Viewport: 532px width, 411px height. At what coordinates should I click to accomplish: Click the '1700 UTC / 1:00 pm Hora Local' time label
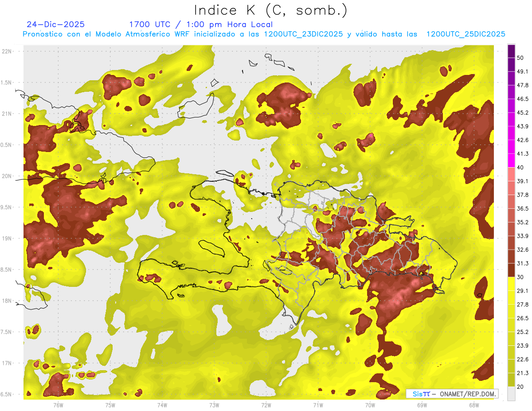[x=200, y=24]
